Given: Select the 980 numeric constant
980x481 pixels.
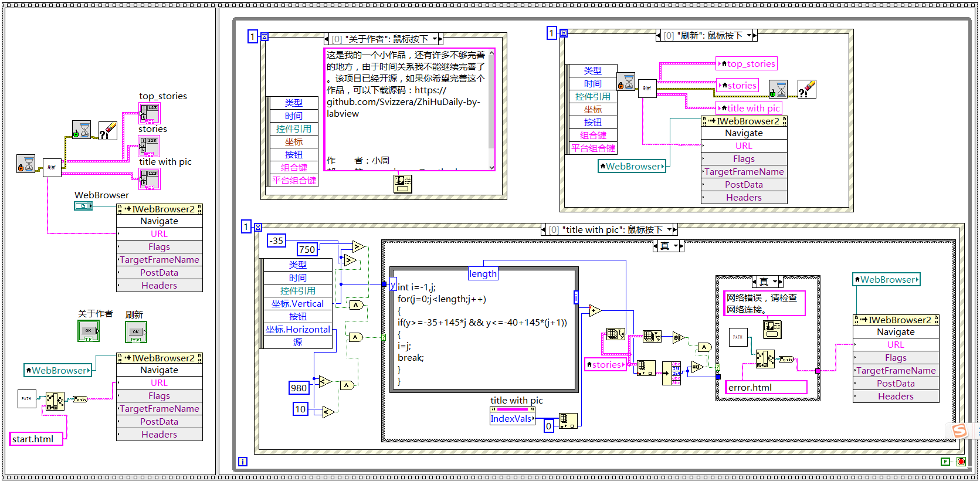Looking at the screenshot, I should point(299,388).
